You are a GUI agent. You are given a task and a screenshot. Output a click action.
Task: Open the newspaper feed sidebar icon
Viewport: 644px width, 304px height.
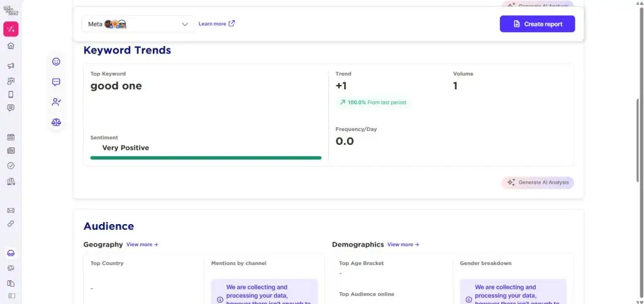(x=11, y=151)
